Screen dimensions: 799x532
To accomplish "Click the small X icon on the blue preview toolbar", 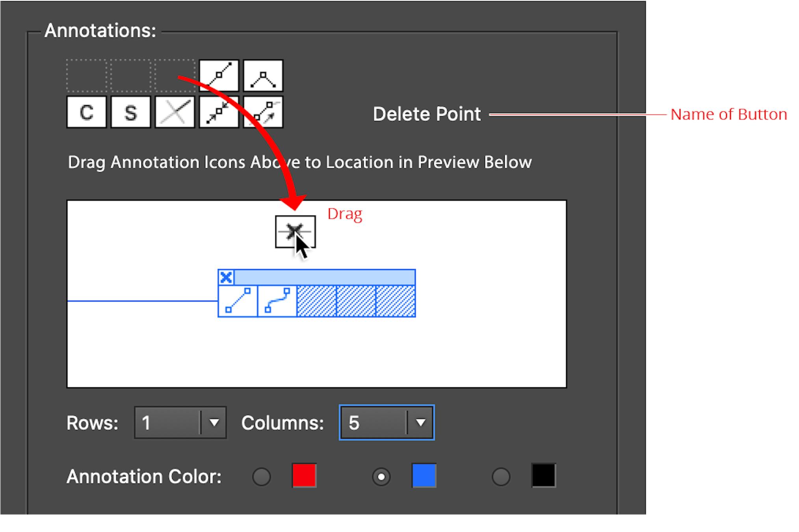I will click(x=226, y=278).
